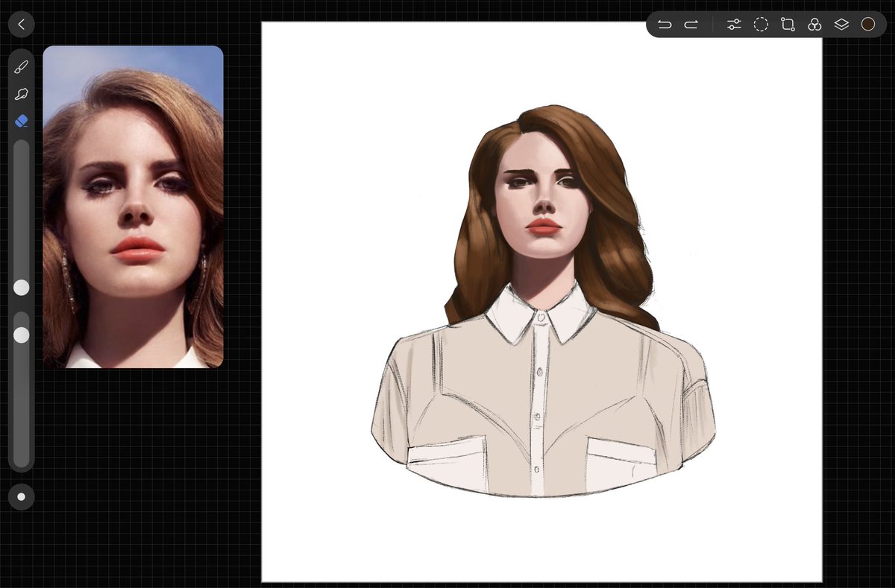Click the reference photo thumbnail

tap(133, 207)
